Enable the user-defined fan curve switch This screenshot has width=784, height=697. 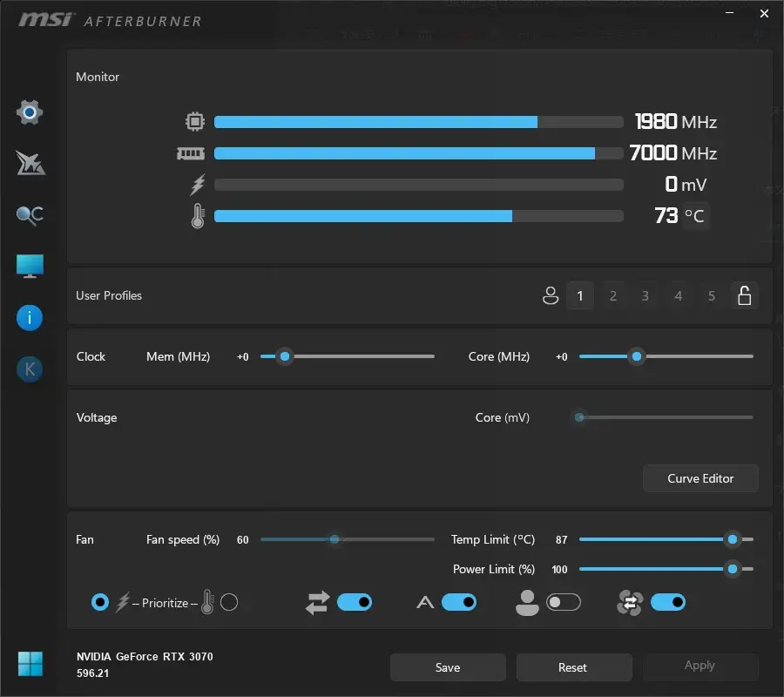(564, 602)
